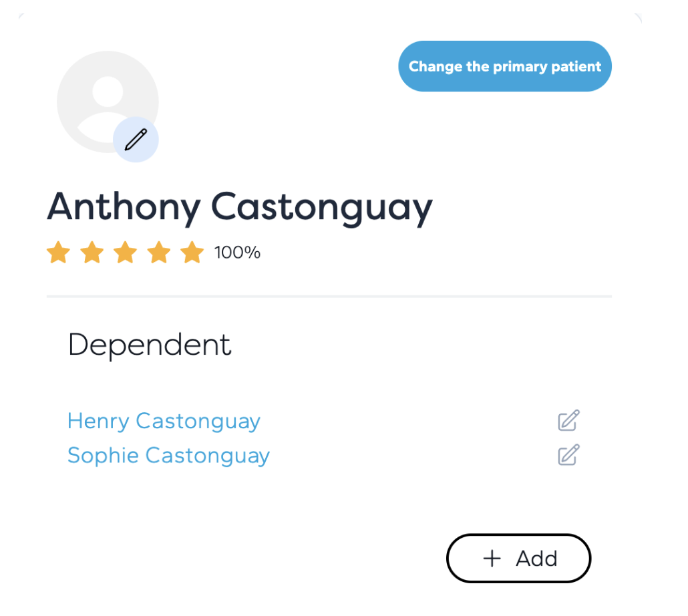Click the first rating star
The width and height of the screenshot is (688, 616).
click(58, 253)
